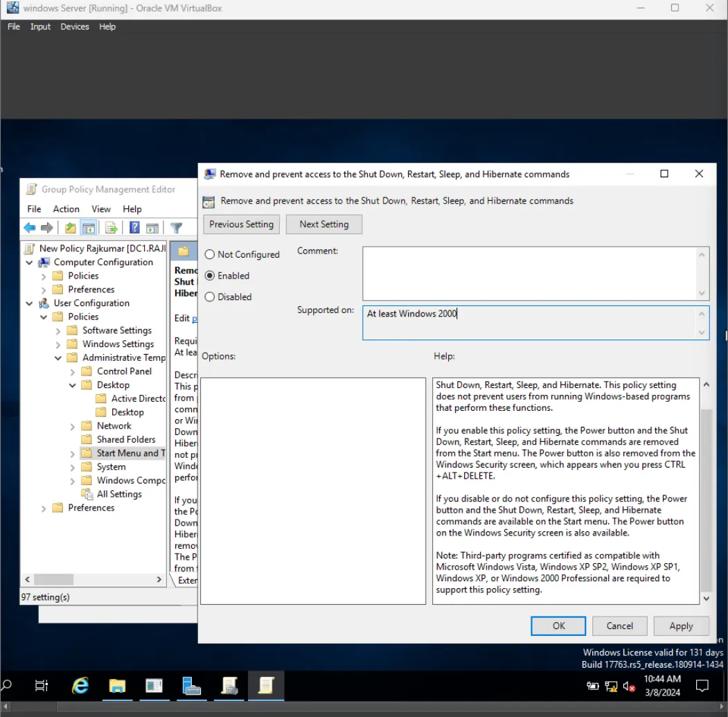
Task: Click the Forward arrow in the Group Policy toolbar
Action: click(47, 228)
